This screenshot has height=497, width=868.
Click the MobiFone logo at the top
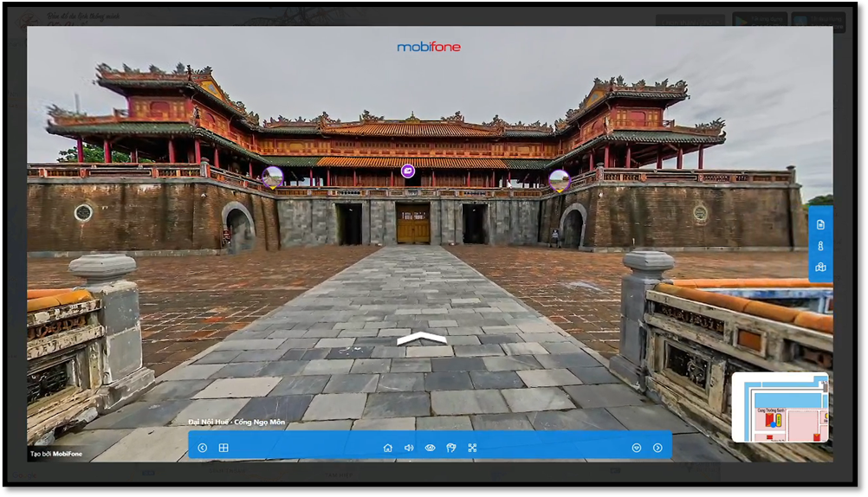(x=429, y=47)
